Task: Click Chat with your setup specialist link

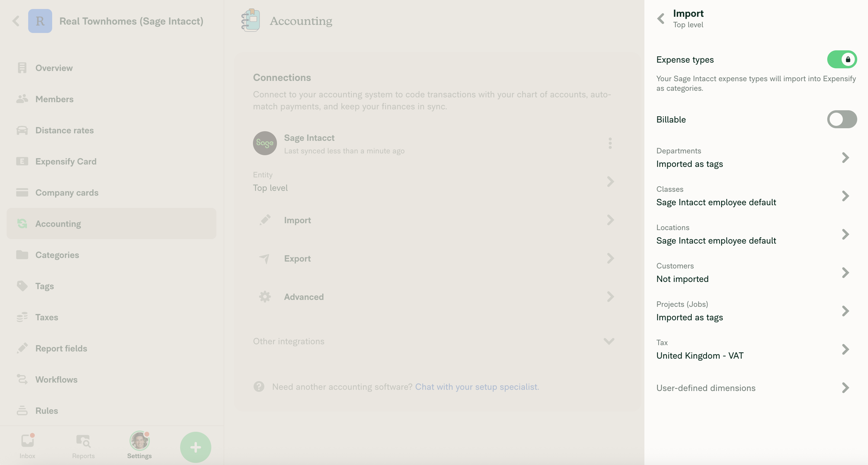Action: pyautogui.click(x=477, y=387)
